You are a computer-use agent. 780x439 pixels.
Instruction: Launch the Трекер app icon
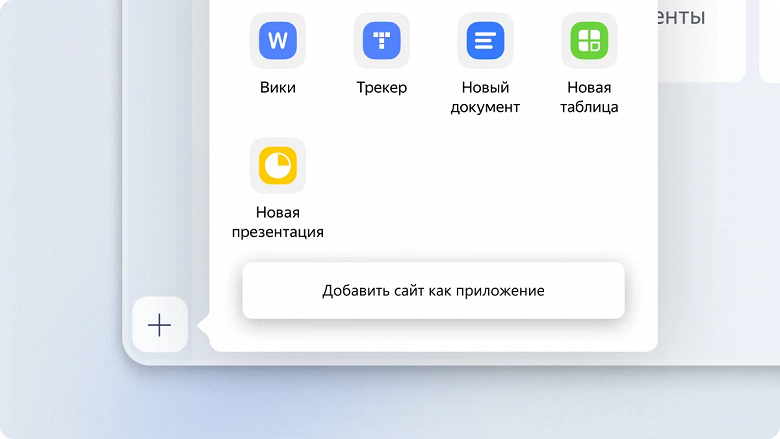pyautogui.click(x=382, y=40)
